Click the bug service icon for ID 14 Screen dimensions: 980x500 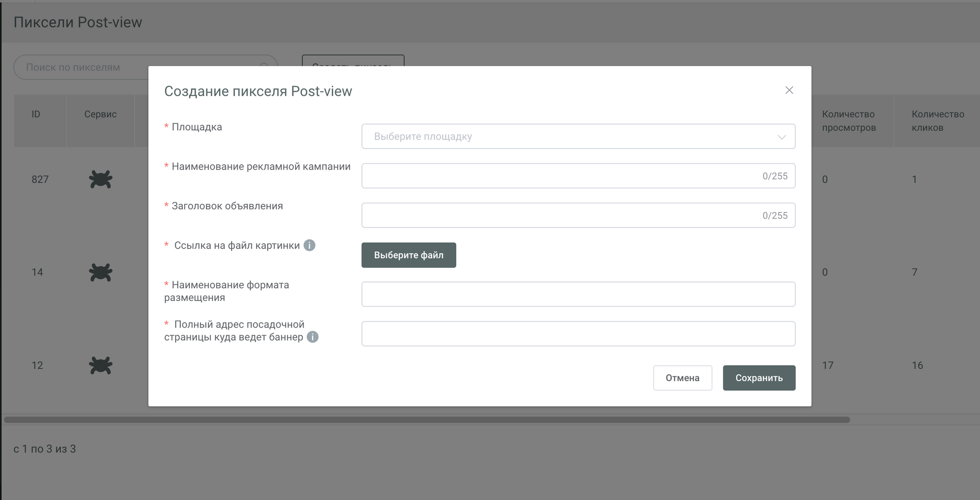[100, 272]
